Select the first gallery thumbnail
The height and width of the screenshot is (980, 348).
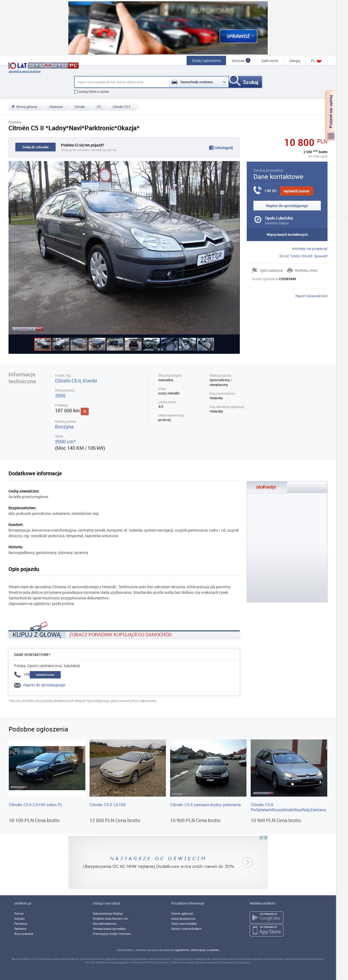(43, 344)
